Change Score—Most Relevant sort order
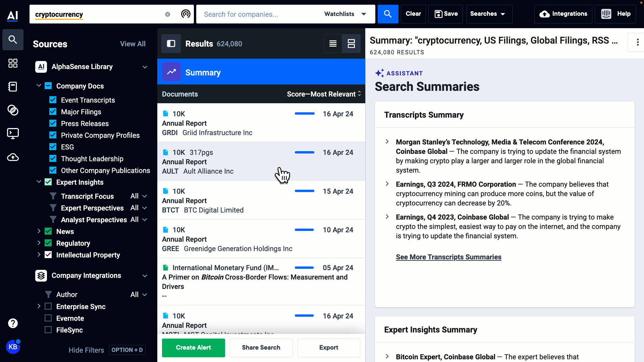 pyautogui.click(x=324, y=94)
